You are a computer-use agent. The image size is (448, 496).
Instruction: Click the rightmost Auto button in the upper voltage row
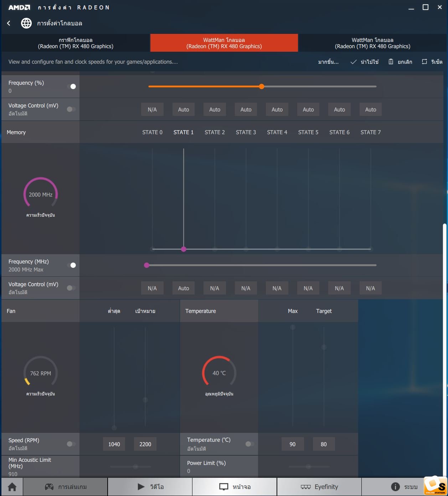pyautogui.click(x=371, y=109)
